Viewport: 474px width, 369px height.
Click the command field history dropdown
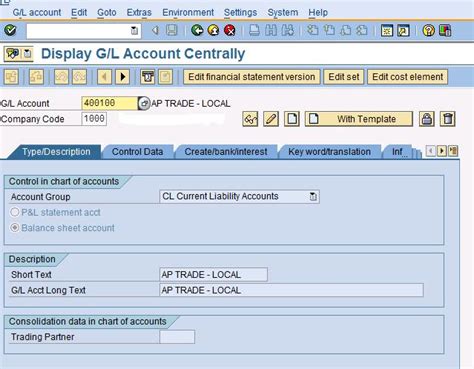click(x=134, y=31)
